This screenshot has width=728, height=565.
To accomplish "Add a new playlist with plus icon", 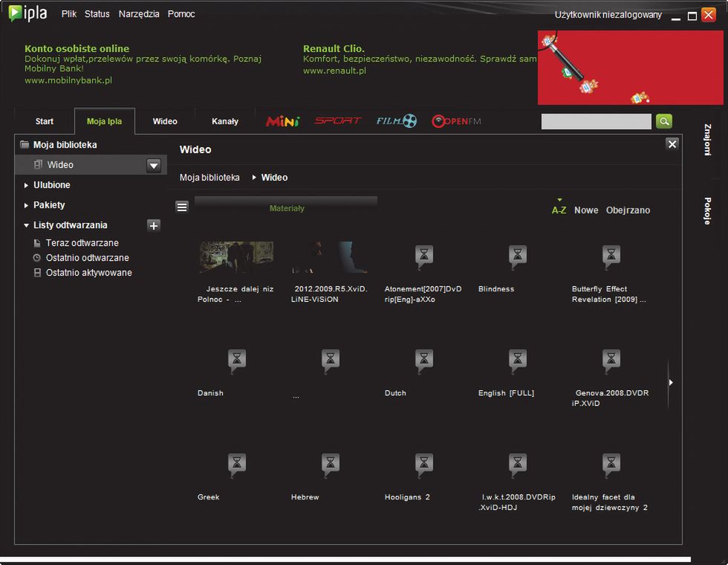I will pyautogui.click(x=154, y=225).
